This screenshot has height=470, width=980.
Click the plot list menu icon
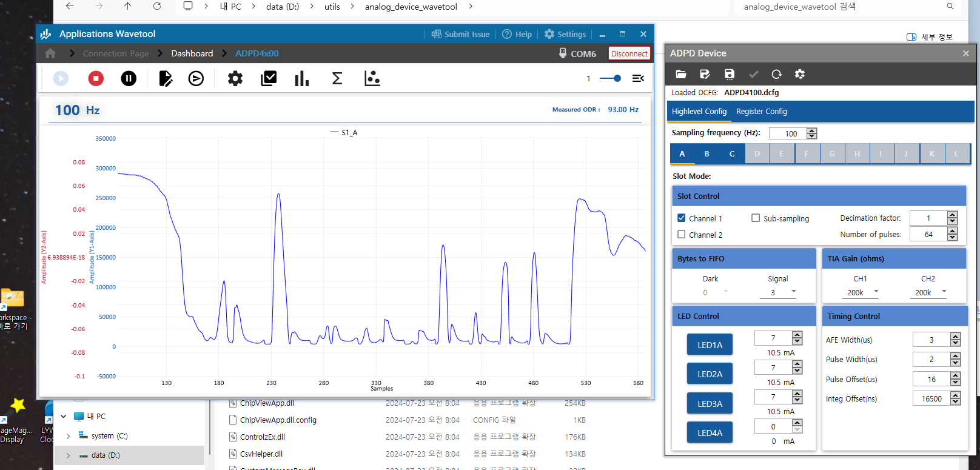[x=638, y=78]
